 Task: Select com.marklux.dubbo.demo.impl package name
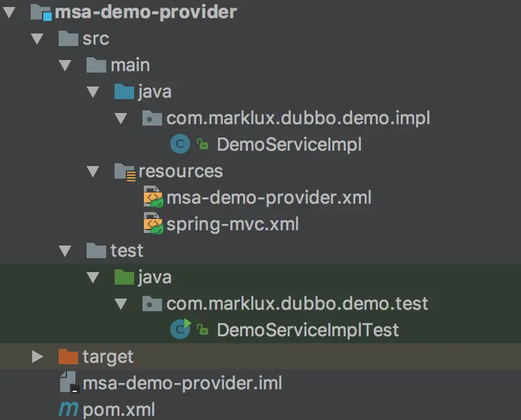[298, 119]
